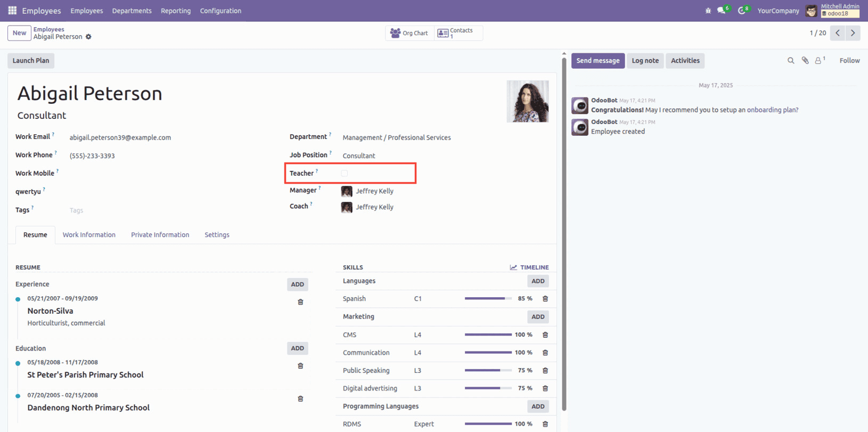Image resolution: width=868 pixels, height=432 pixels.
Task: Open the Org Chart button
Action: click(410, 33)
